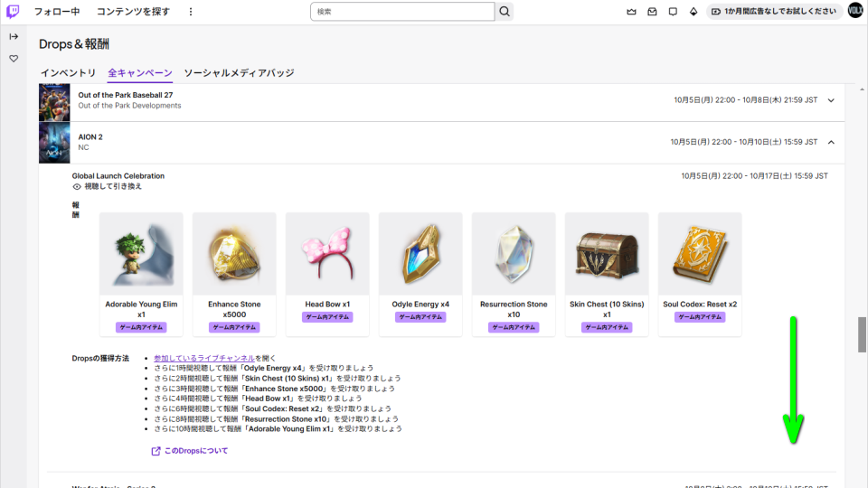Select the Resurrection Stone reward image
The height and width of the screenshot is (488, 868).
pos(514,254)
